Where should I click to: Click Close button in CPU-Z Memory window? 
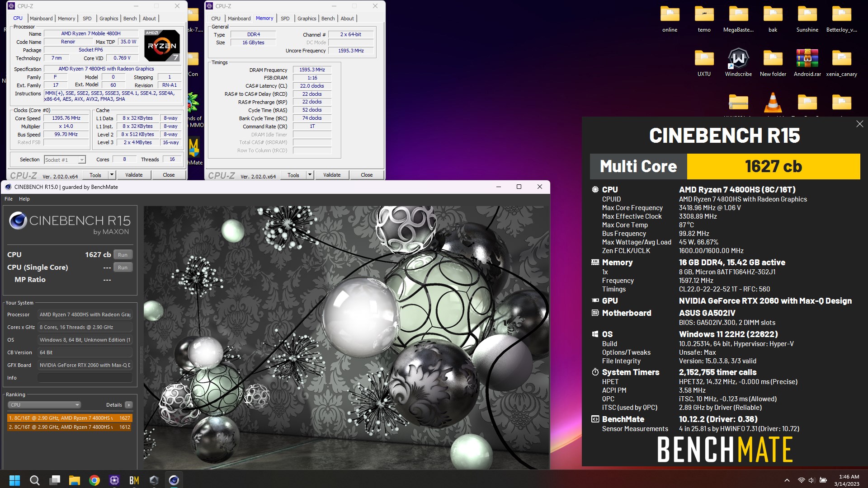(367, 175)
